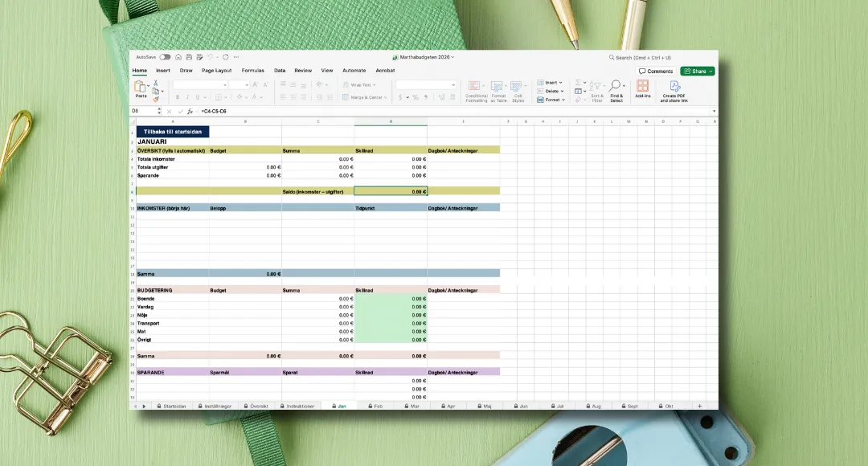Open the Format cells dropdown
Screen dimensions: 868x466
tap(552, 100)
